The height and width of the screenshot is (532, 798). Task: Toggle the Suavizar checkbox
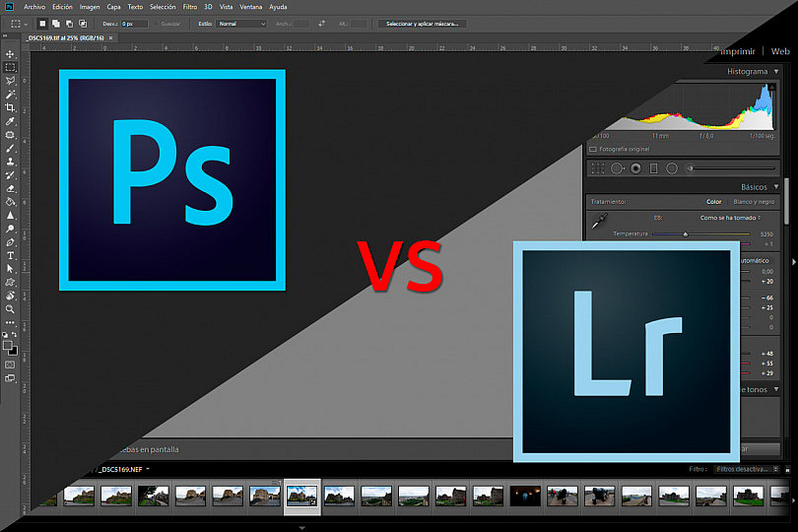(x=156, y=24)
